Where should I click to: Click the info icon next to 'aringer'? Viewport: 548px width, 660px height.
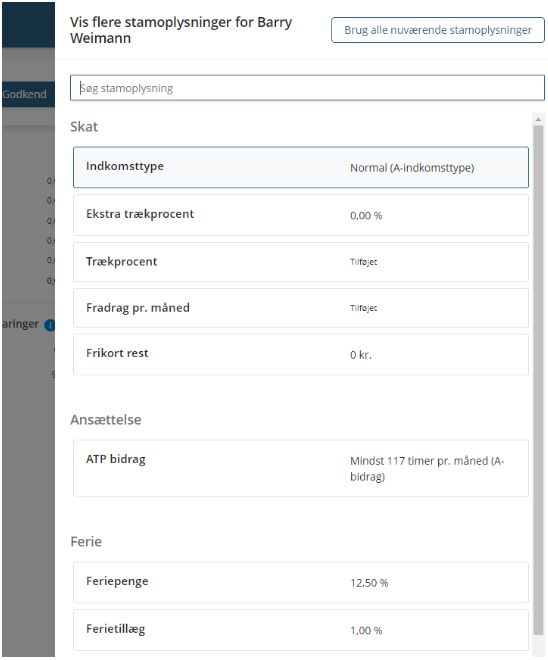tap(51, 325)
